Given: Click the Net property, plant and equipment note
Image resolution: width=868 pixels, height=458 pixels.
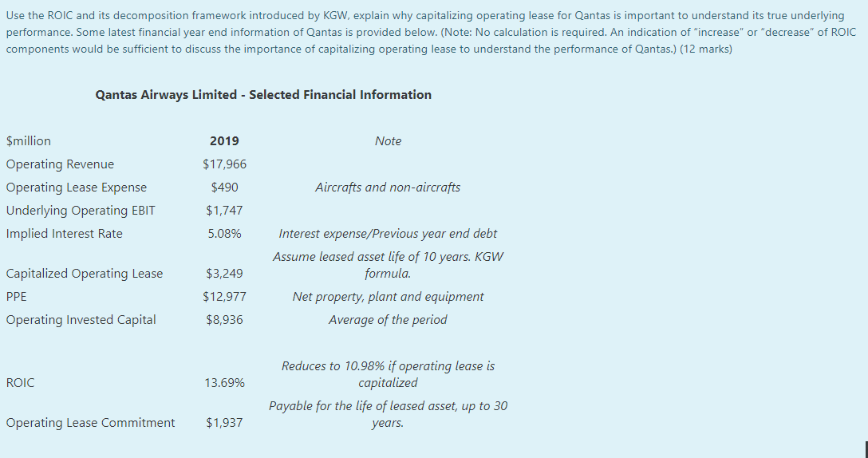Looking at the screenshot, I should point(388,297).
